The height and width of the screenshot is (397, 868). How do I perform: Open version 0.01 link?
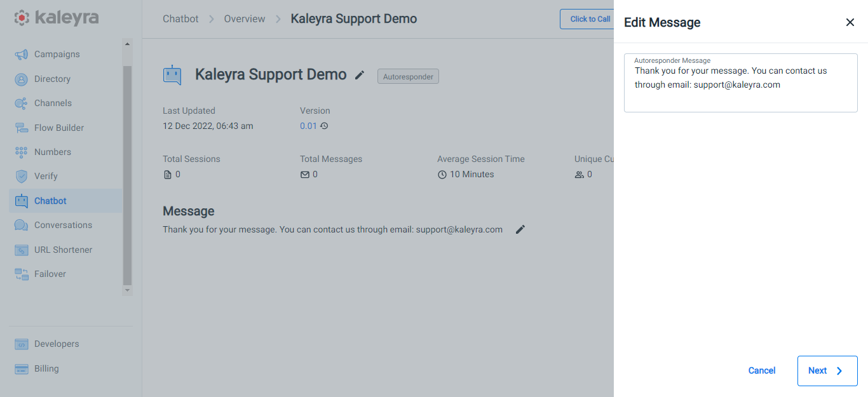(x=308, y=126)
